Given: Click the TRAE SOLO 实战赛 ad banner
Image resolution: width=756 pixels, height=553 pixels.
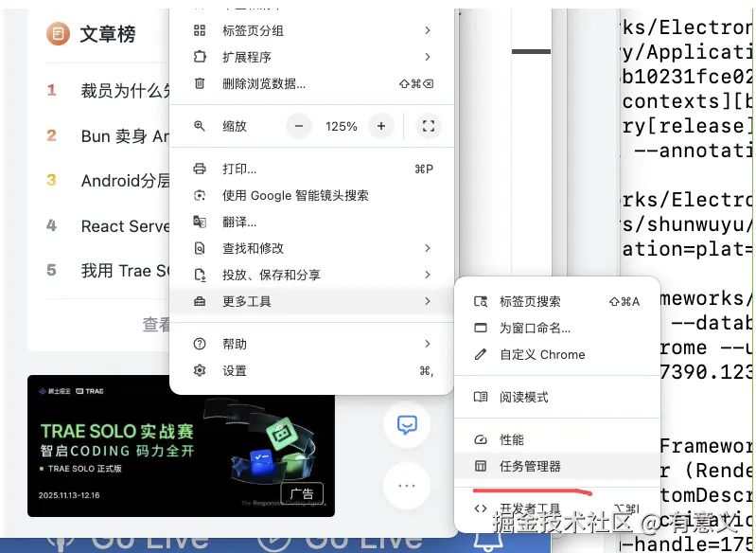Looking at the screenshot, I should [x=181, y=445].
